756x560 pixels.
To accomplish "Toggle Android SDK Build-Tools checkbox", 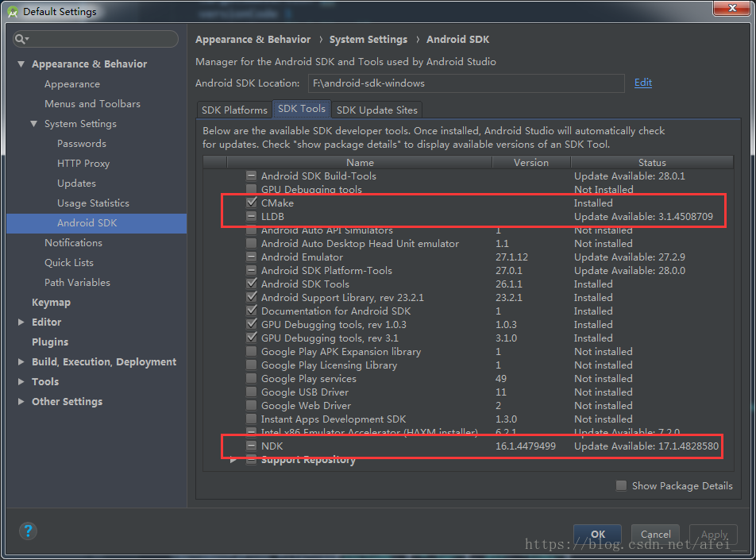I will pos(251,176).
